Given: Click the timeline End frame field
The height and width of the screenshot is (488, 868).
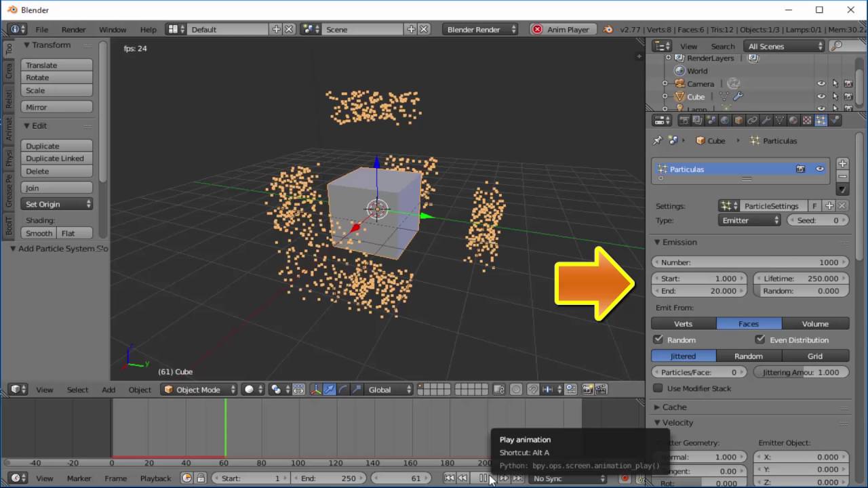Looking at the screenshot, I should click(x=329, y=478).
